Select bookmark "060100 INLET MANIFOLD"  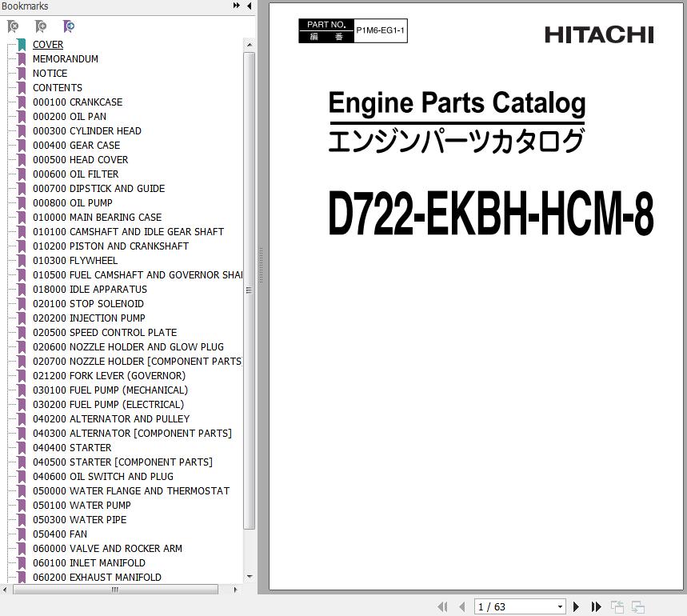point(89,563)
